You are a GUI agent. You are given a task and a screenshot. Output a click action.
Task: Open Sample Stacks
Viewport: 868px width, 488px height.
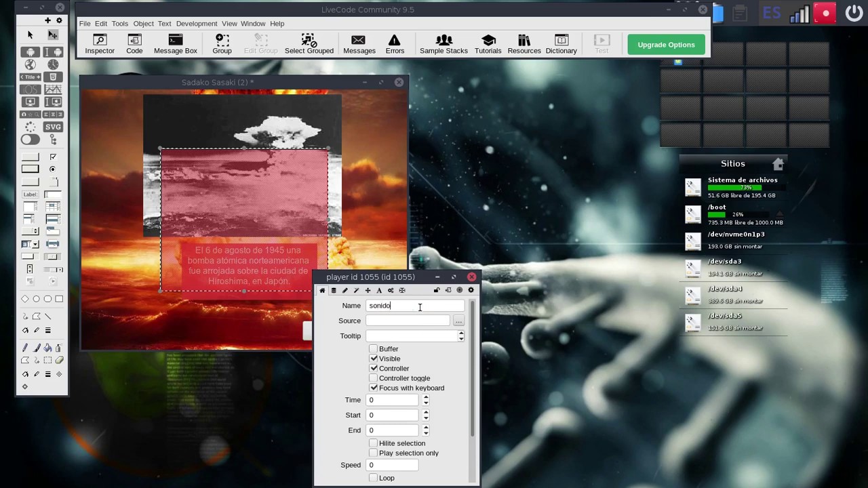pos(443,44)
